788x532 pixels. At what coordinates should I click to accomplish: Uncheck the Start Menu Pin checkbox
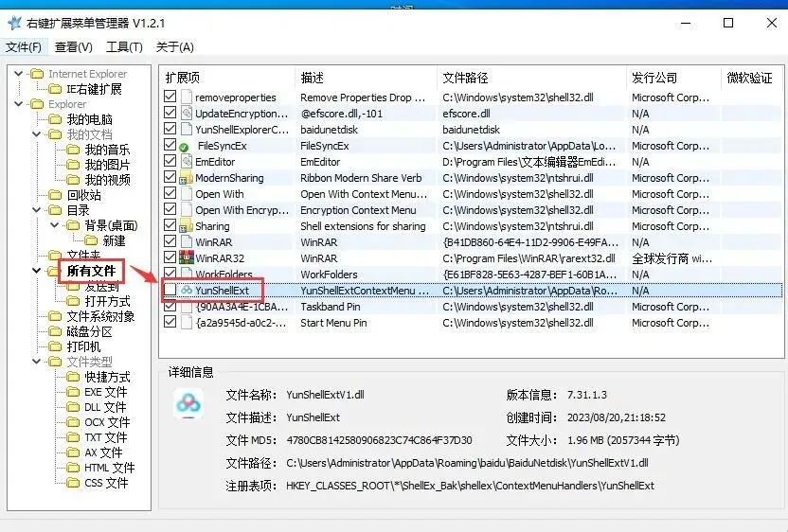click(x=170, y=322)
